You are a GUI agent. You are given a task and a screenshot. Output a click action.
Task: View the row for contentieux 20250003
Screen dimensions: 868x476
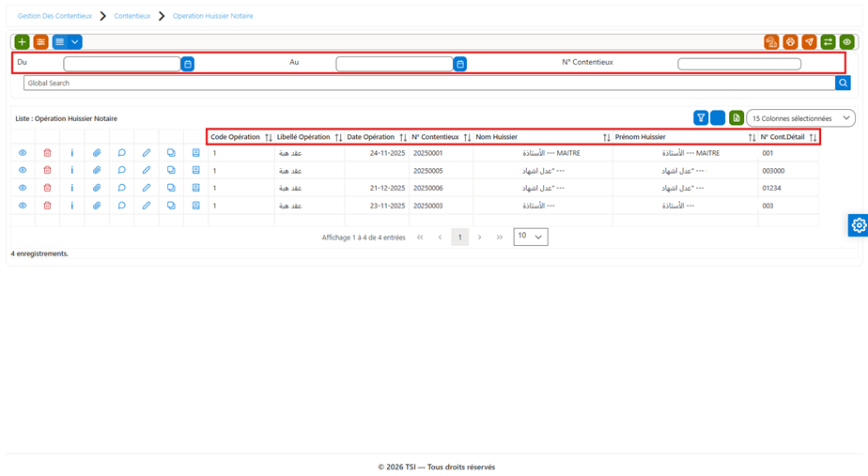pyautogui.click(x=23, y=206)
